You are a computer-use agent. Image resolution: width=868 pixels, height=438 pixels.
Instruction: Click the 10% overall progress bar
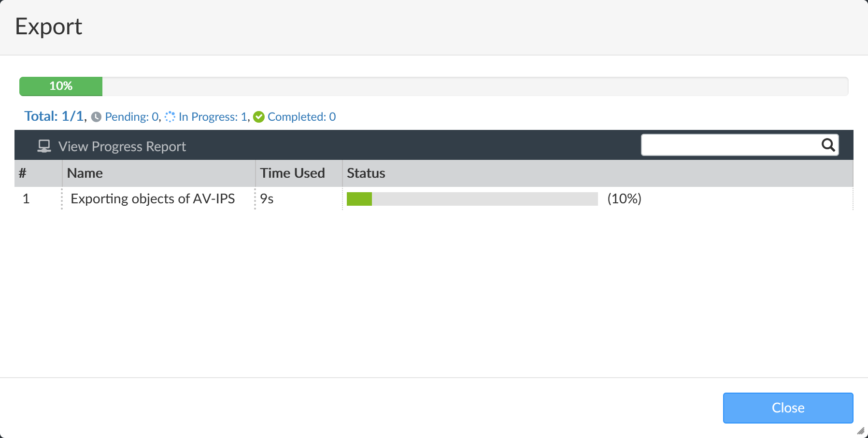(61, 86)
